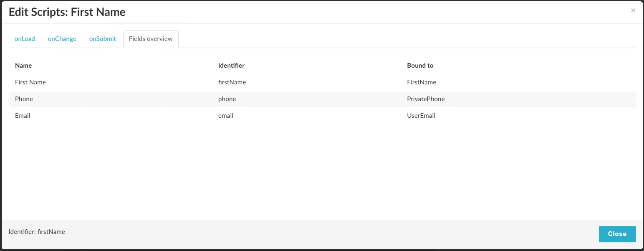Switch to the onLoad tab
644x251 pixels.
pos(25,38)
